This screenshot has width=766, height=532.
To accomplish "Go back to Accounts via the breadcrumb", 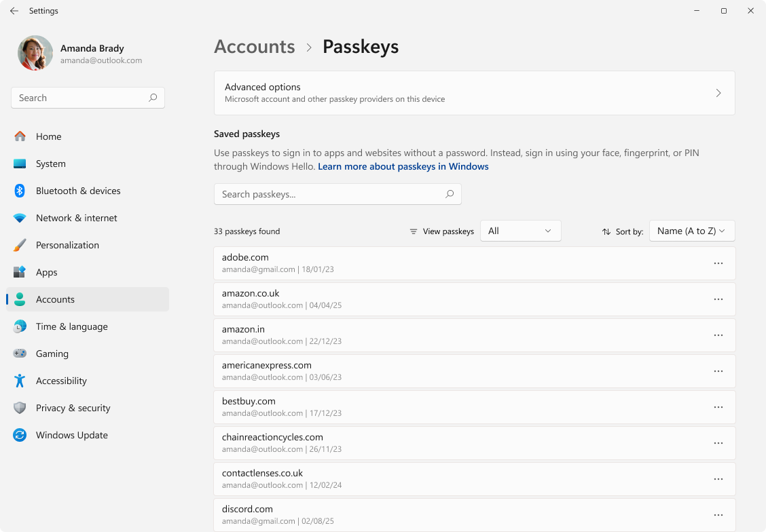I will (x=254, y=46).
